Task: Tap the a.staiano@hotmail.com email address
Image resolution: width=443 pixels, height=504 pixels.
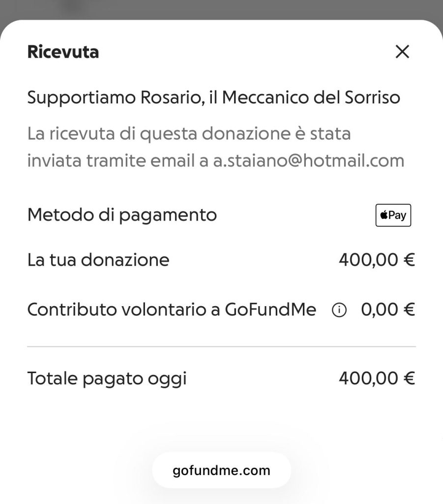Action: pos(308,161)
